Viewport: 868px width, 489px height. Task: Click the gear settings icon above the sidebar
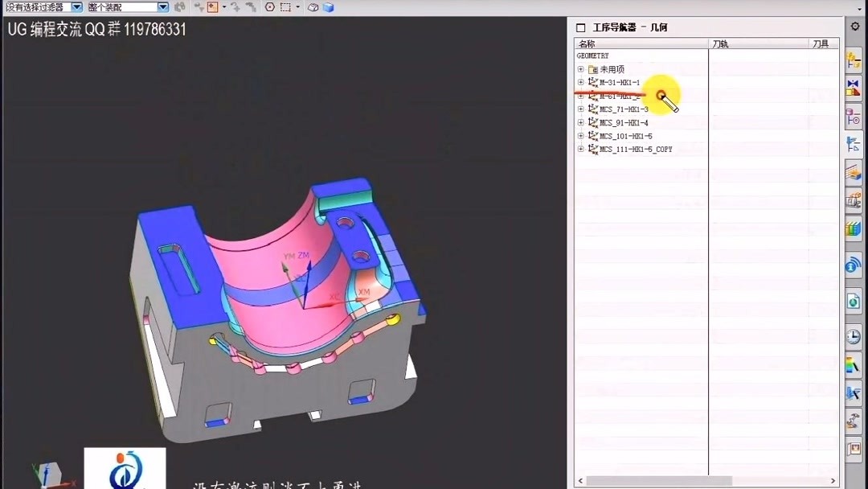[x=854, y=25]
